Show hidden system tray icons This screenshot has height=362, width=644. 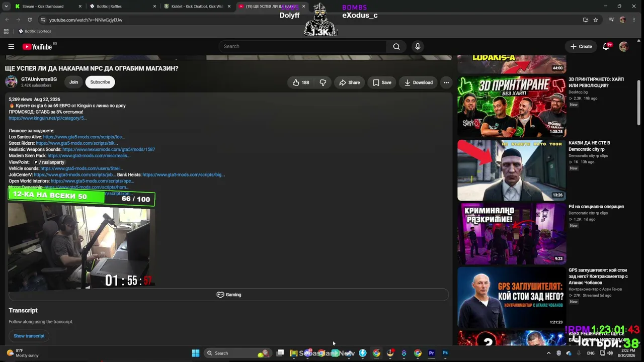point(548,353)
